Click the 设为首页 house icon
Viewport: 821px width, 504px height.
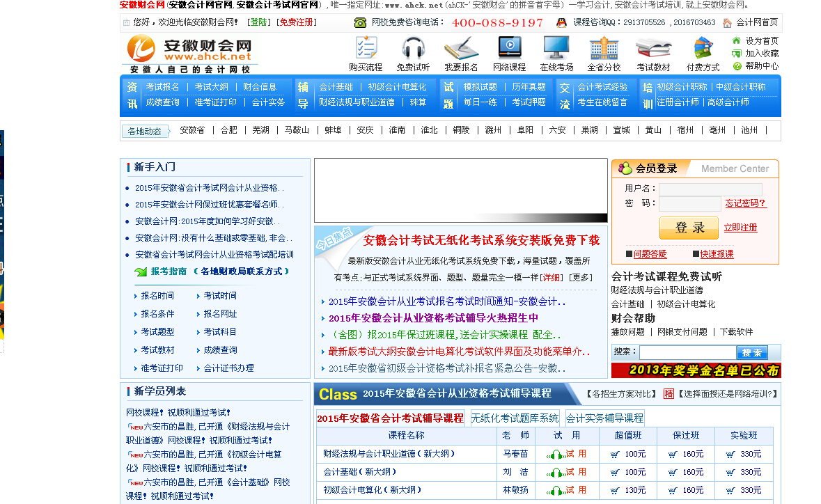point(736,41)
